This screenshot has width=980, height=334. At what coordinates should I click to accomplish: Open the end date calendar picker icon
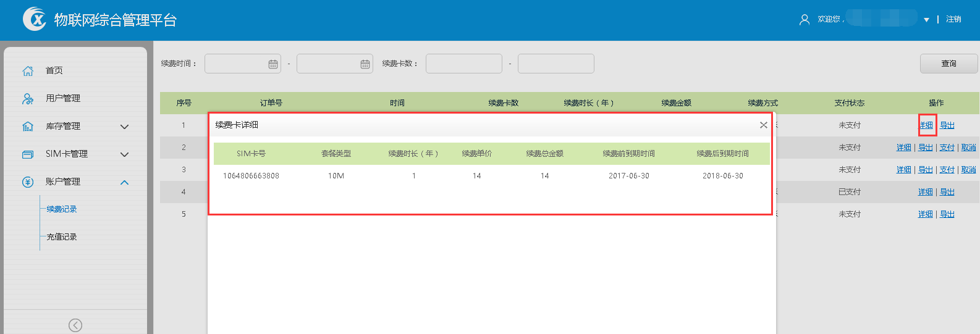(365, 64)
